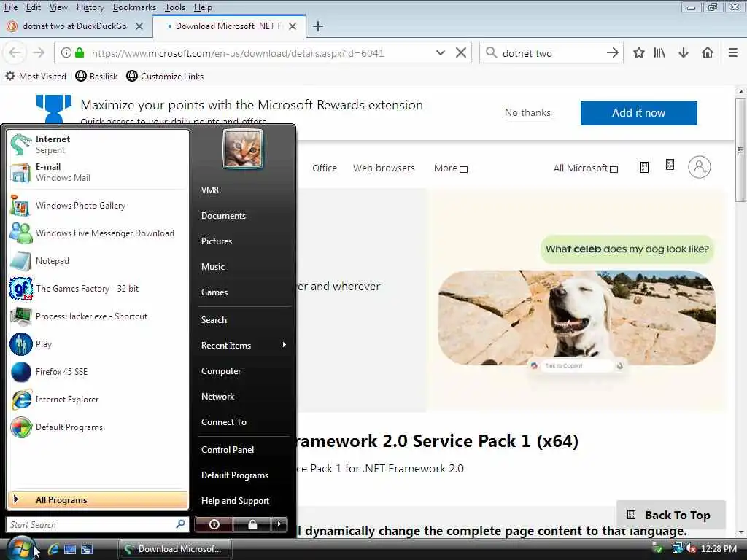Open Documents in Start menu

click(223, 216)
